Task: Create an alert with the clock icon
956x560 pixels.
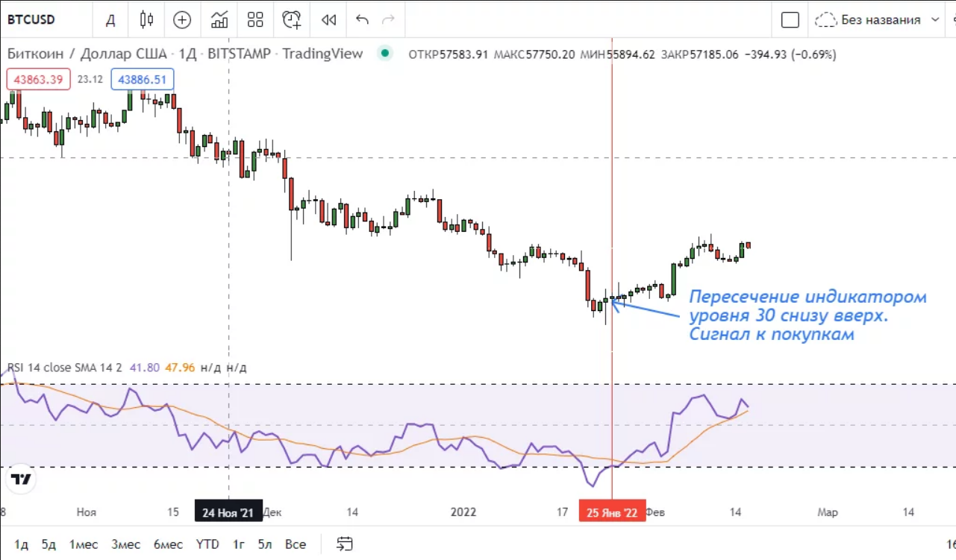Action: 292,20
